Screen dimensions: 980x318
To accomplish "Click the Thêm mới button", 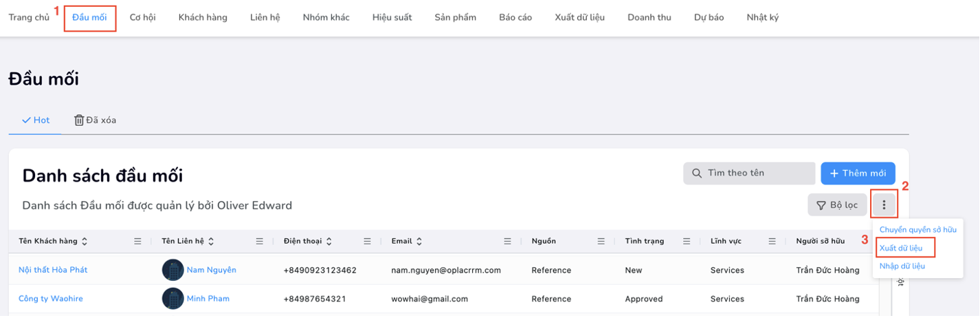I will (x=858, y=173).
